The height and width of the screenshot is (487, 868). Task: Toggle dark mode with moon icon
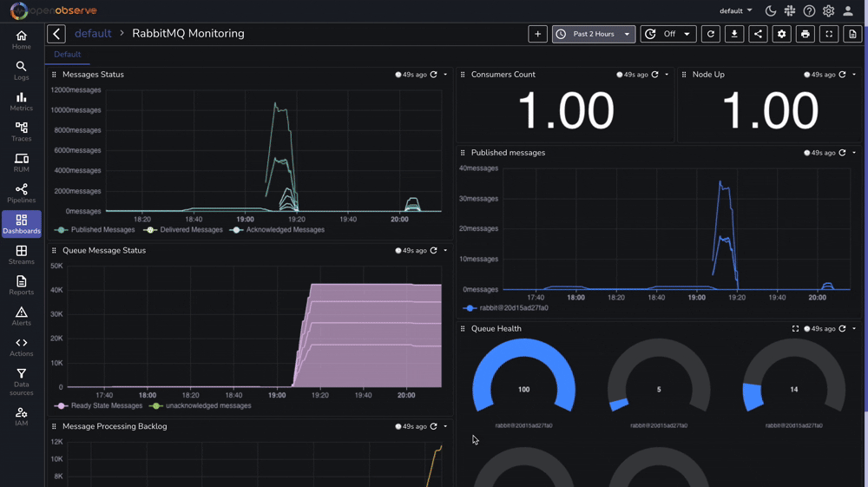pos(771,11)
